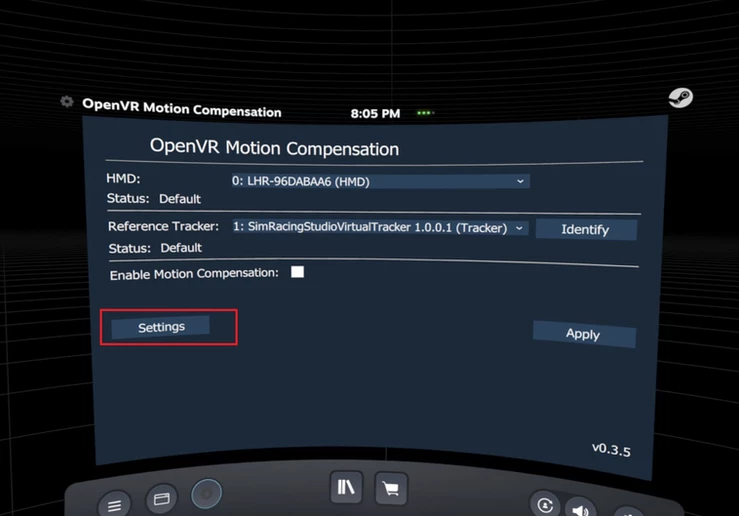Click the volume speaker icon
The height and width of the screenshot is (516, 739).
[x=580, y=509]
